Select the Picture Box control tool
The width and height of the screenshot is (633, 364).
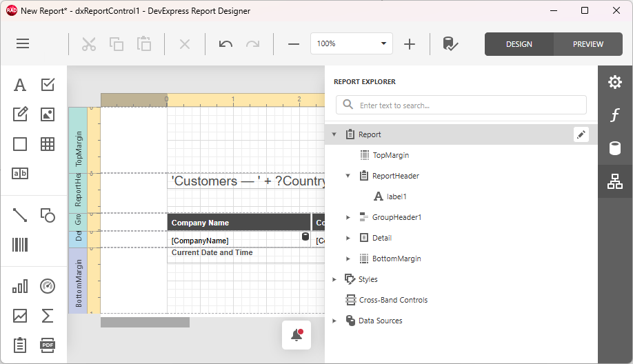[48, 114]
